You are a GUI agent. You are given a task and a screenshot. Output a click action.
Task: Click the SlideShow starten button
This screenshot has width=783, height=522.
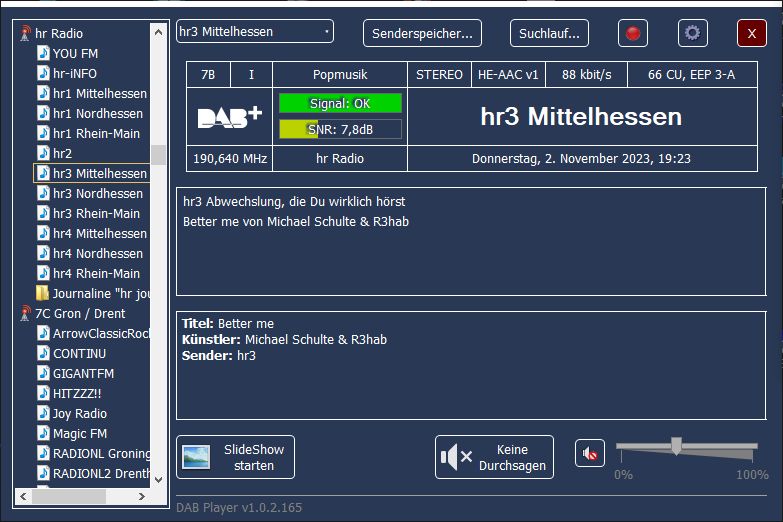pyautogui.click(x=233, y=457)
